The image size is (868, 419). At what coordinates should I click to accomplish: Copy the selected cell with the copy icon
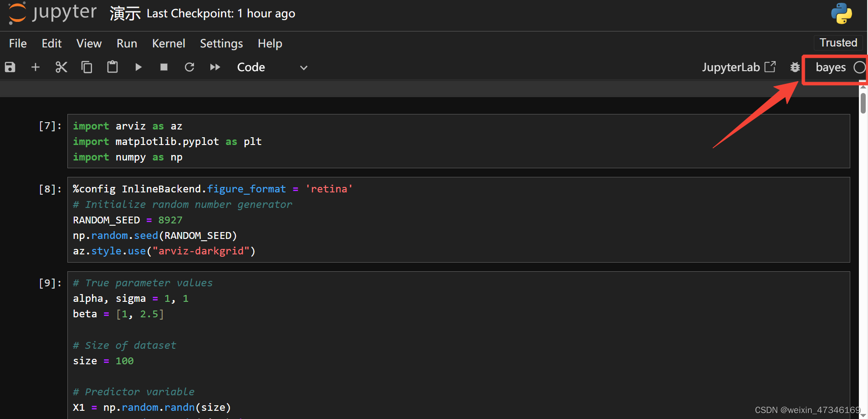(x=87, y=67)
